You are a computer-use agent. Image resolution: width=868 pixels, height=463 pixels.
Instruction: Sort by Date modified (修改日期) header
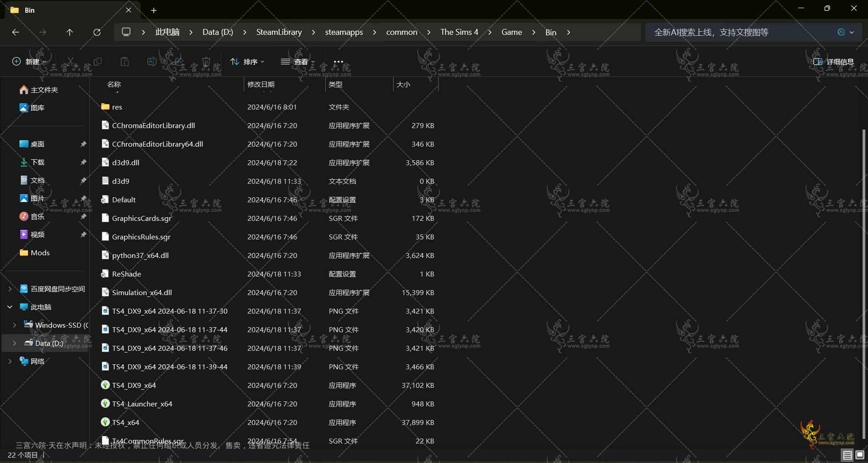coord(261,84)
